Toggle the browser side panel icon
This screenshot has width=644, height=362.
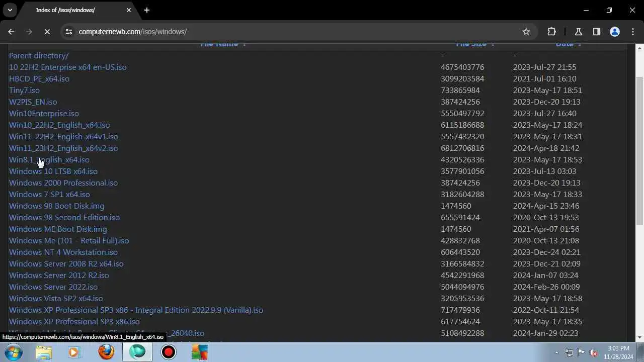tap(597, 32)
